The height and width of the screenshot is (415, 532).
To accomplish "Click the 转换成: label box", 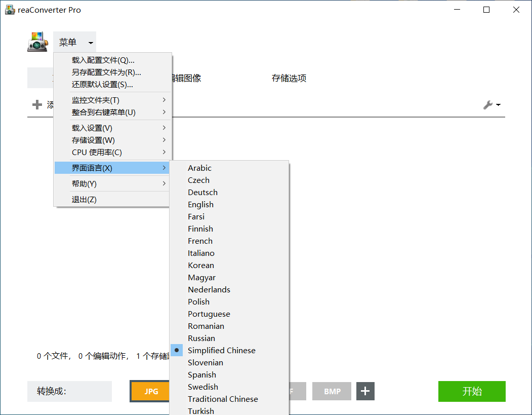I will (x=69, y=391).
